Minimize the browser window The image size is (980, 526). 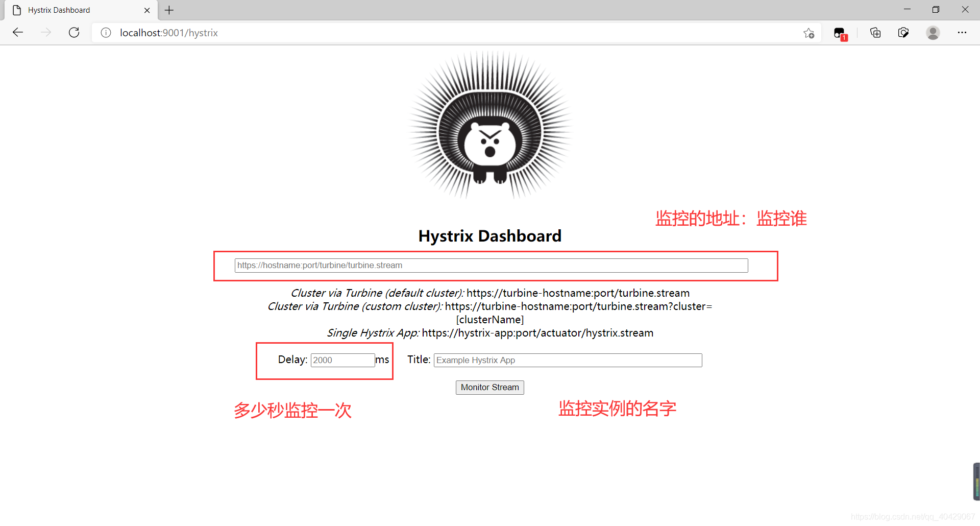pos(907,10)
